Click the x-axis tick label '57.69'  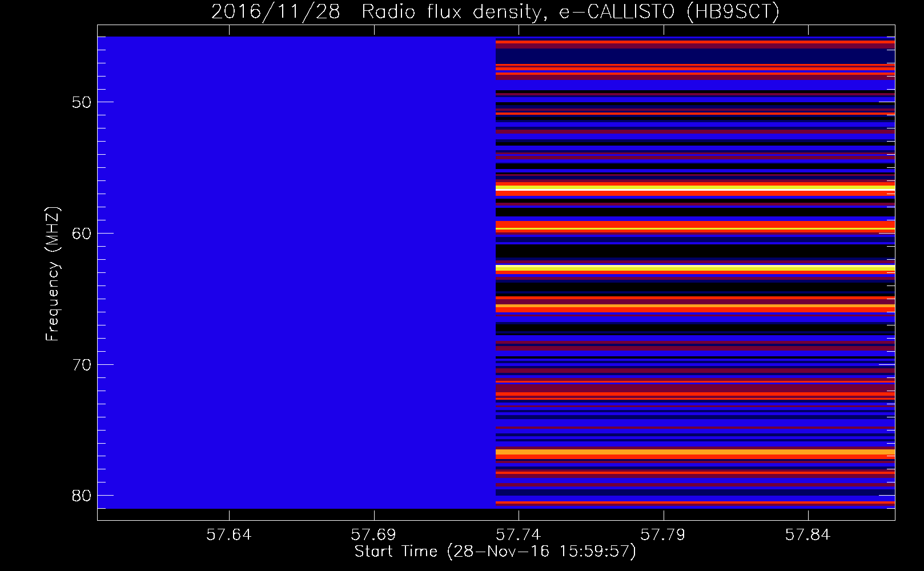pos(373,535)
